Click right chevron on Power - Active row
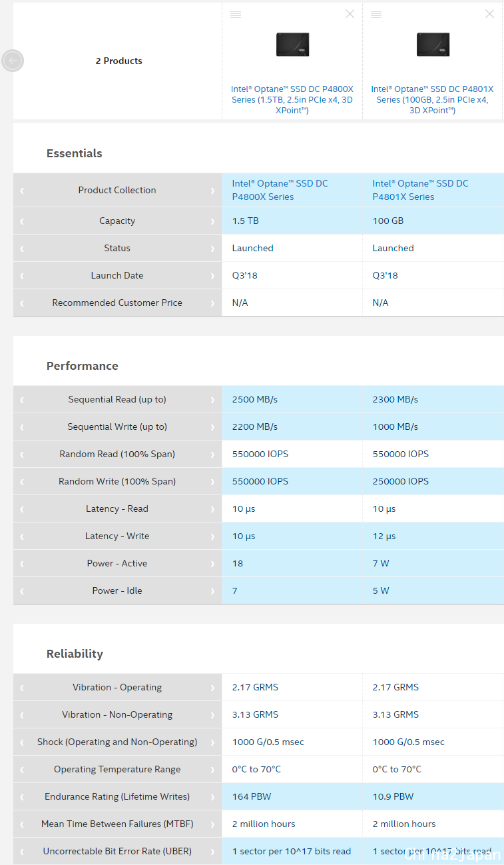 coord(212,564)
